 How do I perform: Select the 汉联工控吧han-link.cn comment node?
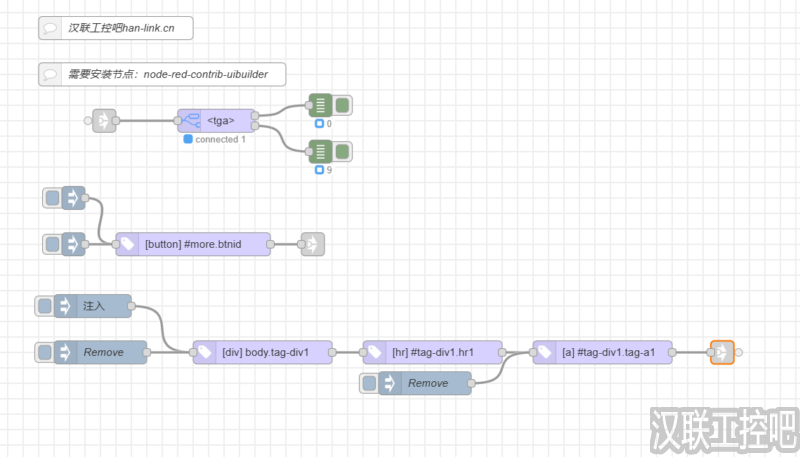[115, 28]
